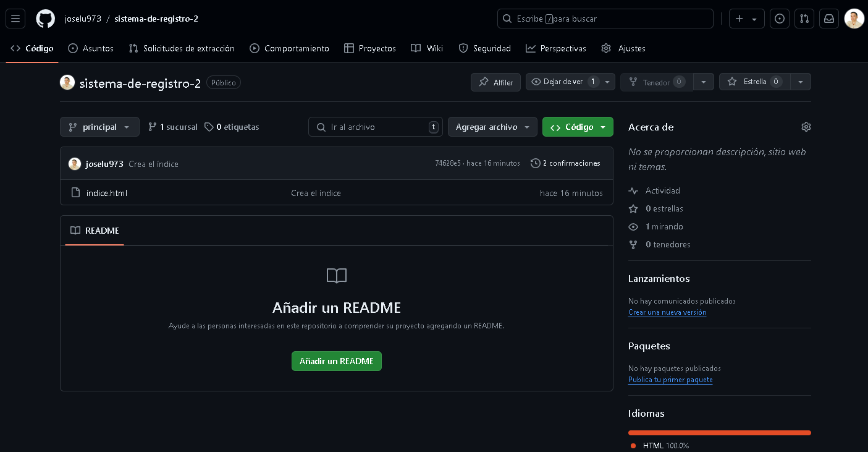Click the índice.html file icon
The height and width of the screenshot is (452, 868).
76,193
